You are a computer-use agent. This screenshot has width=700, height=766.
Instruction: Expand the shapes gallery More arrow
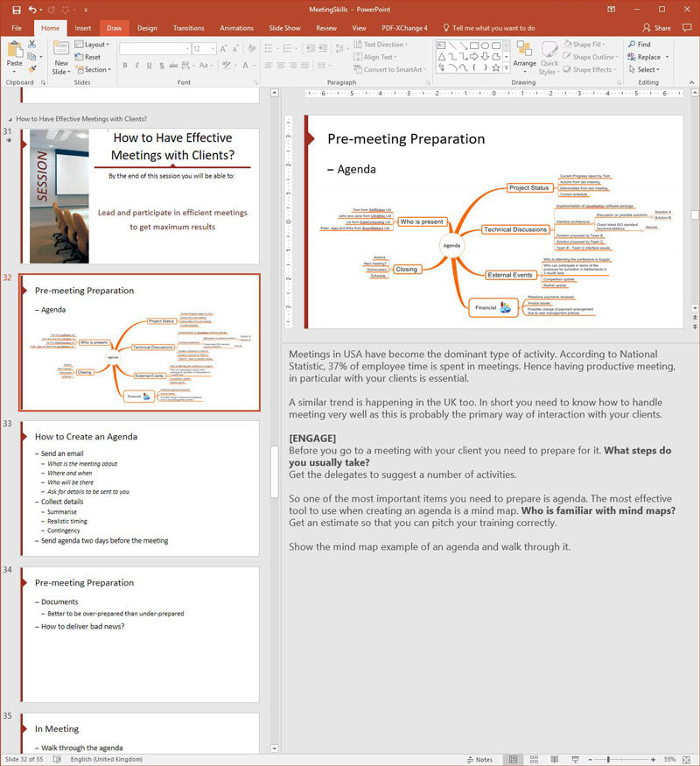(x=507, y=68)
